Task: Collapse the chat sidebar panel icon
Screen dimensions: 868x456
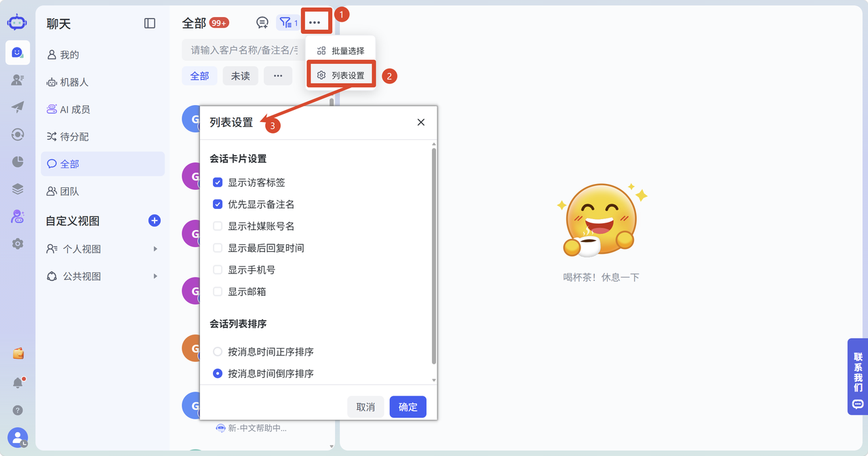Action: click(x=150, y=23)
